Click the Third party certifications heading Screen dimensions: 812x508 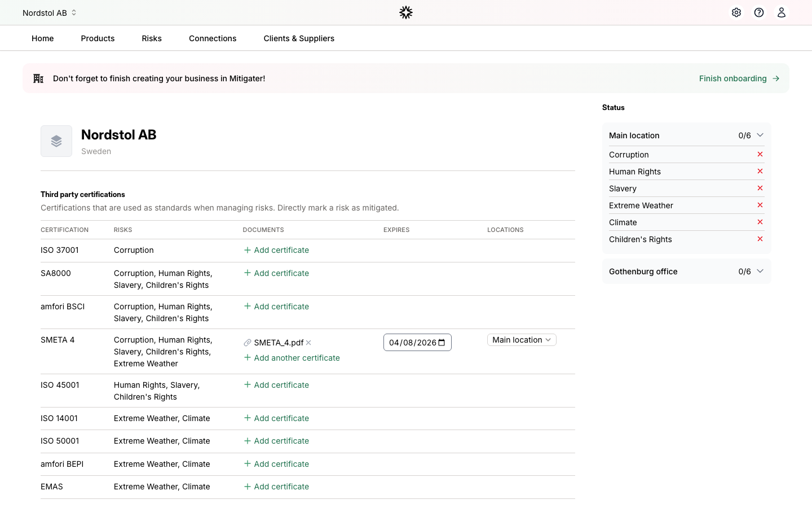click(x=83, y=194)
